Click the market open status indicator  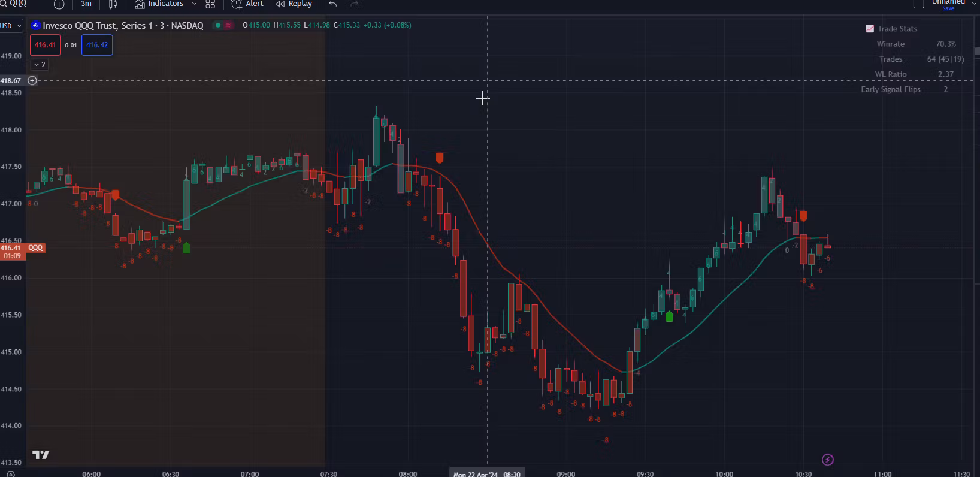pos(218,25)
